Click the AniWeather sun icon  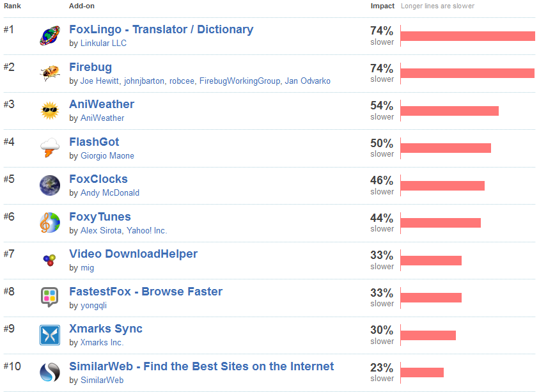click(x=50, y=111)
